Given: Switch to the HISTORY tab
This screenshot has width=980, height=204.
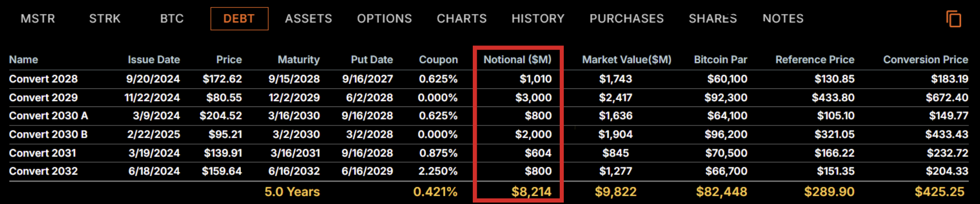Looking at the screenshot, I should tap(538, 19).
